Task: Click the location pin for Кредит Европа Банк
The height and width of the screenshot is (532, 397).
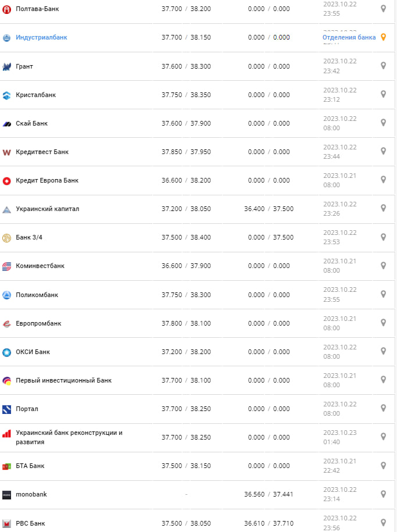Action: click(383, 180)
